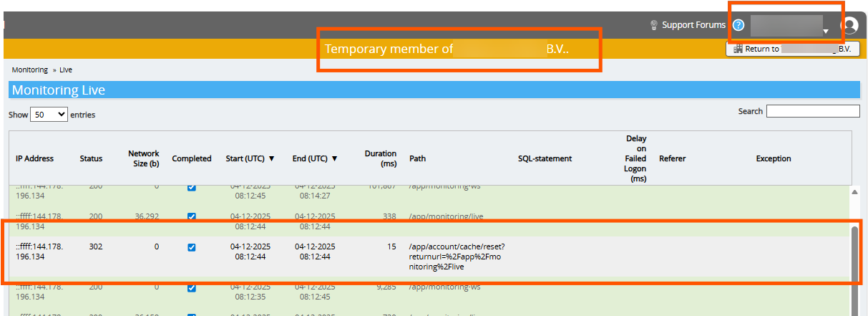Sort table by Duration (ms) column header
This screenshot has height=316, width=868.
click(x=380, y=158)
